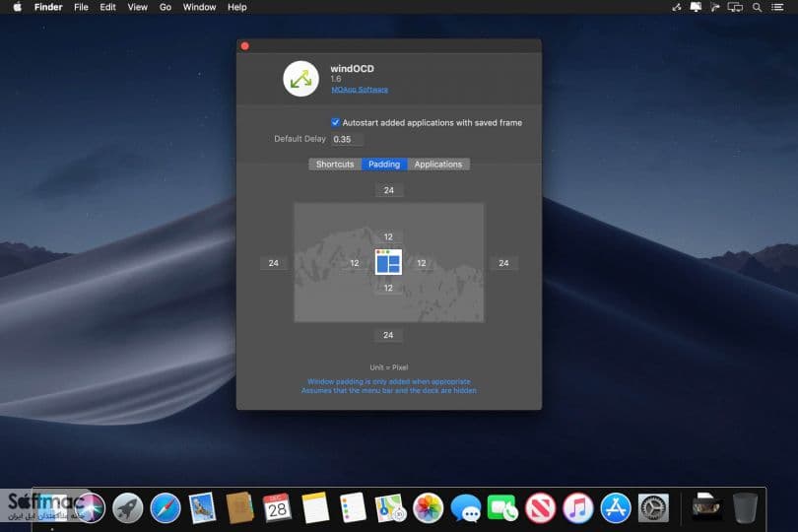The image size is (798, 532).
Task: Open the File menu
Action: [81, 7]
